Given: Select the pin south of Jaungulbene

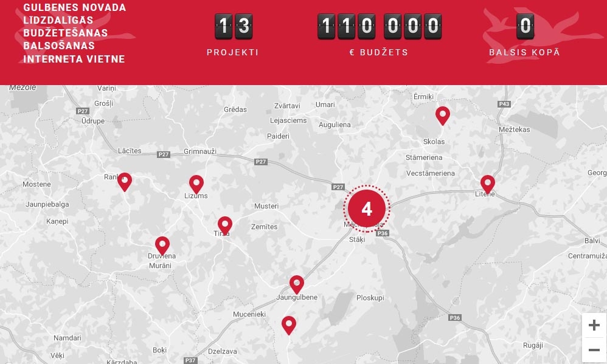Looking at the screenshot, I should [289, 325].
